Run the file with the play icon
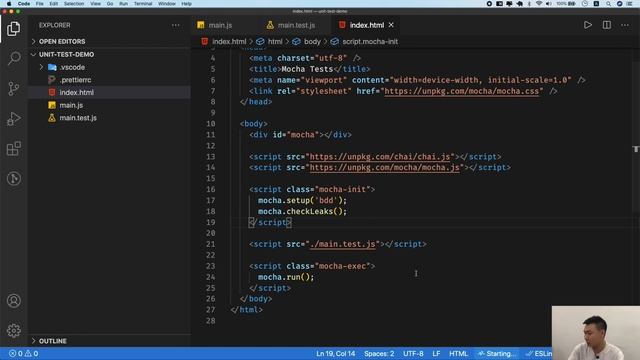640x360 pixels. pos(588,25)
